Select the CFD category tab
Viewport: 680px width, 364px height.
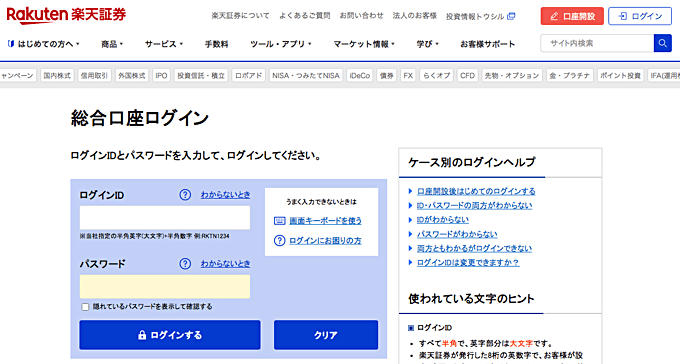coord(468,75)
